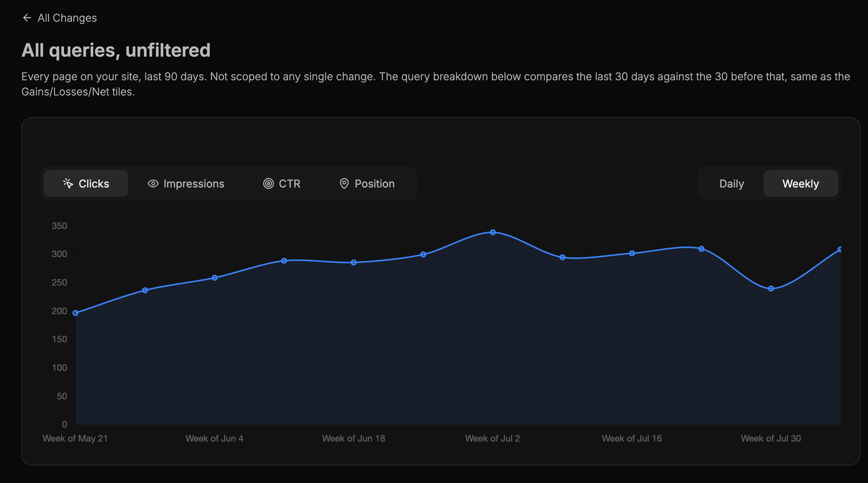Select the Position metric tab
This screenshot has width=868, height=483.
367,184
